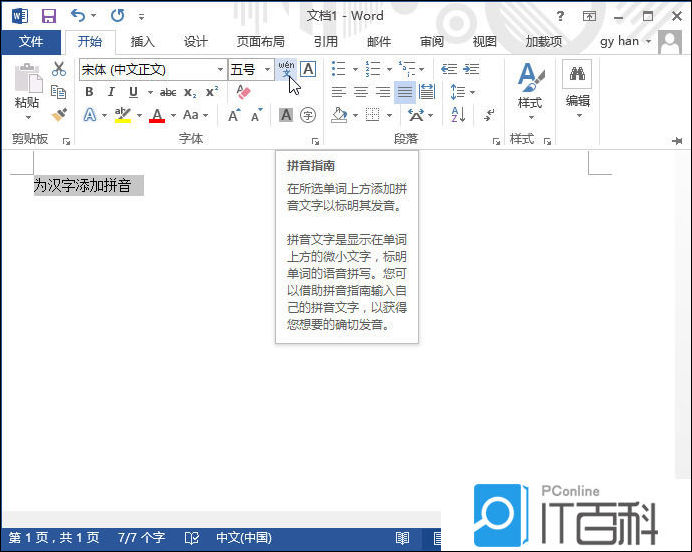Viewport: 692px width, 552px height.
Task: Expand underline style options
Action: [150, 92]
